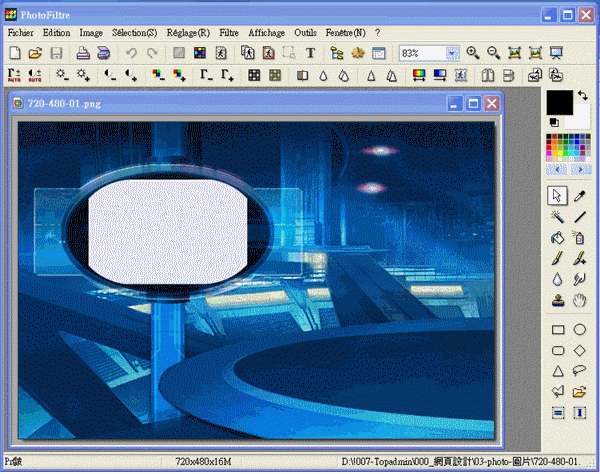Viewport: 600px width, 474px height.
Task: Click the Print icon in toolbar
Action: tap(84, 53)
